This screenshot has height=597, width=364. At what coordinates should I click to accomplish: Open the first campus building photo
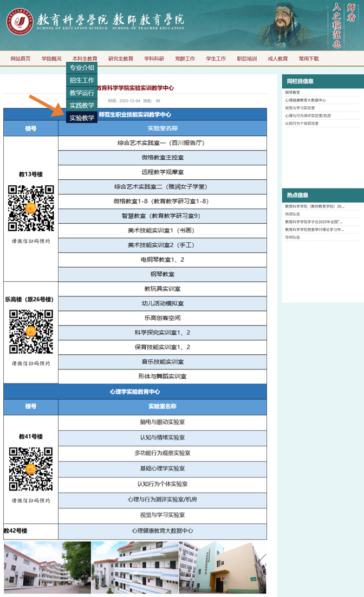(x=47, y=568)
